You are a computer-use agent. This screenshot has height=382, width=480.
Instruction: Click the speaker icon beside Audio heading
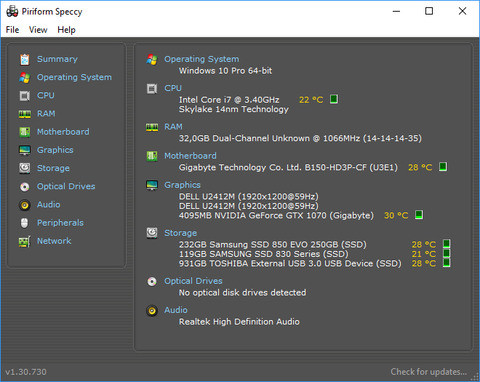[152, 311]
